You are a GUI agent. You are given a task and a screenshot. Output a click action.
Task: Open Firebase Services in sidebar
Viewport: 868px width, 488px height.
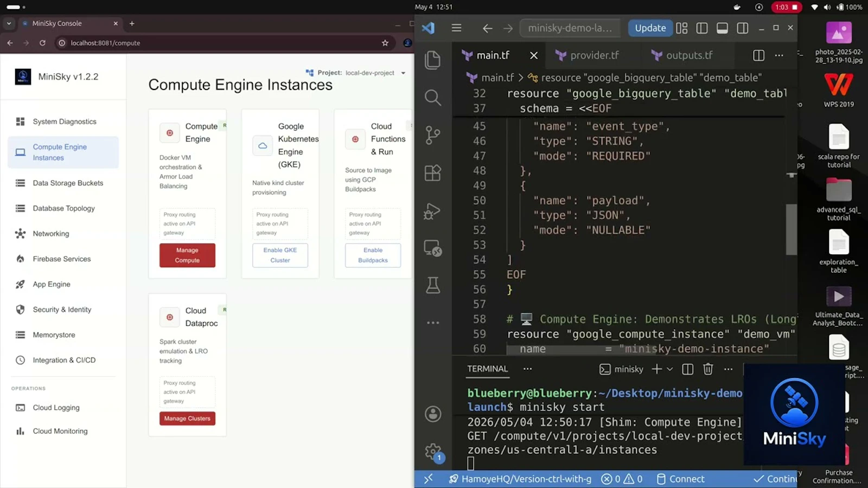63,259
